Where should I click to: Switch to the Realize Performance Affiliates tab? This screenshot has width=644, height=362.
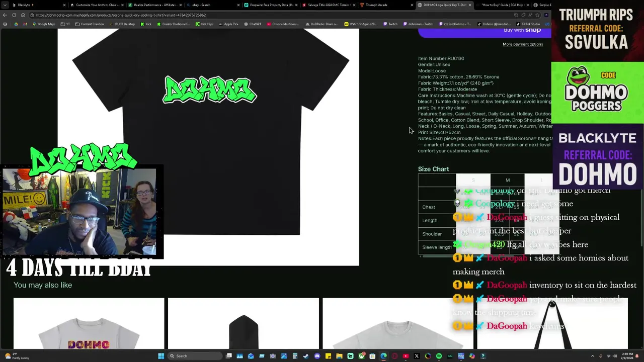(x=154, y=5)
